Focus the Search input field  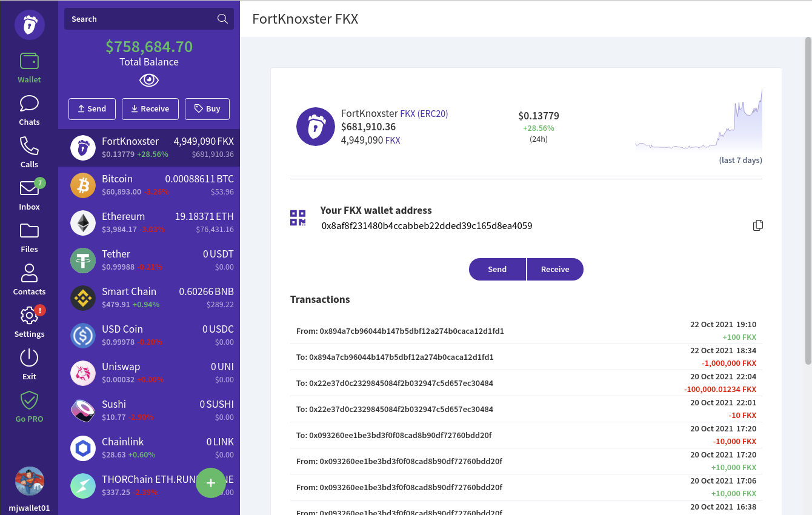pyautogui.click(x=149, y=19)
